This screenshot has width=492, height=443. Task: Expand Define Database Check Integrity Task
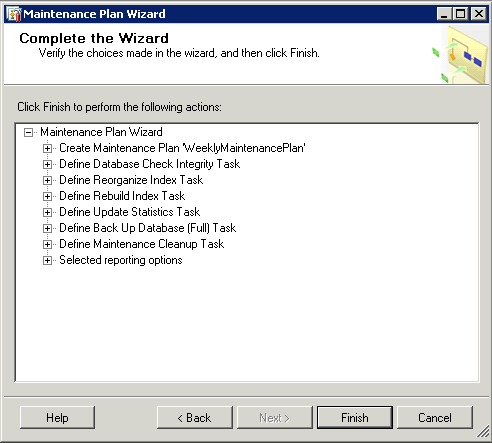click(47, 164)
